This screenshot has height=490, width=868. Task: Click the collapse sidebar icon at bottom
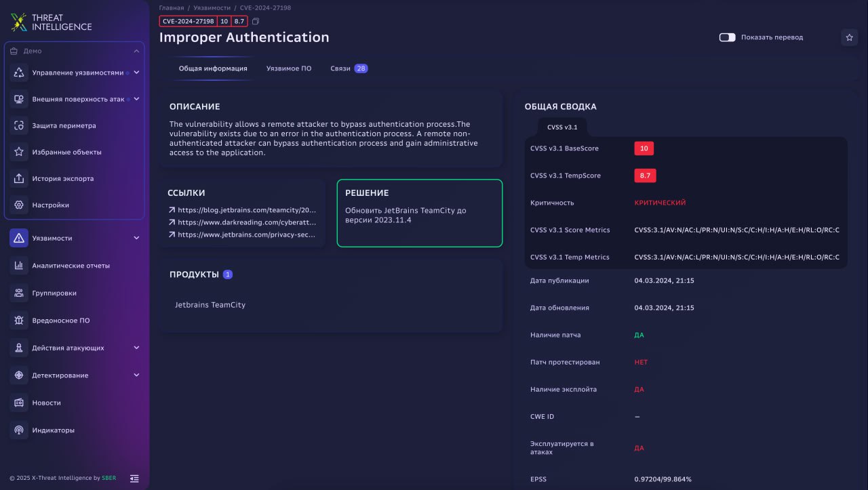click(x=134, y=478)
